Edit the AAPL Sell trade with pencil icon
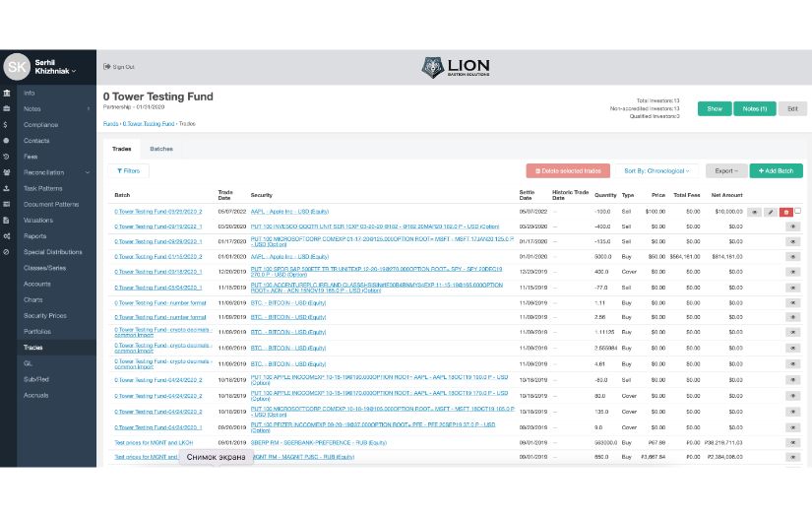Viewport: 812px width, 517px height. click(771, 212)
